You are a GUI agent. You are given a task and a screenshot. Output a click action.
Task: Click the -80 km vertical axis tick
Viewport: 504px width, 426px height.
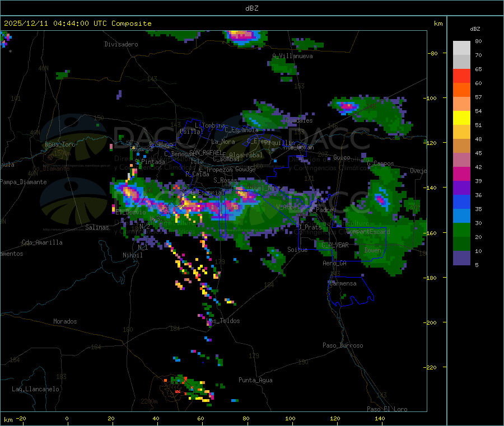pyautogui.click(x=432, y=53)
